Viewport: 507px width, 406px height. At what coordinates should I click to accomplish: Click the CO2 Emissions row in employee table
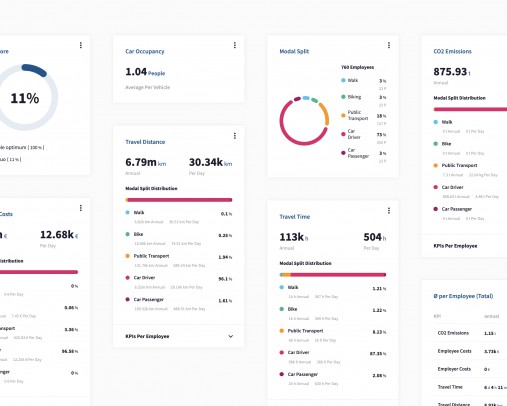(470, 333)
